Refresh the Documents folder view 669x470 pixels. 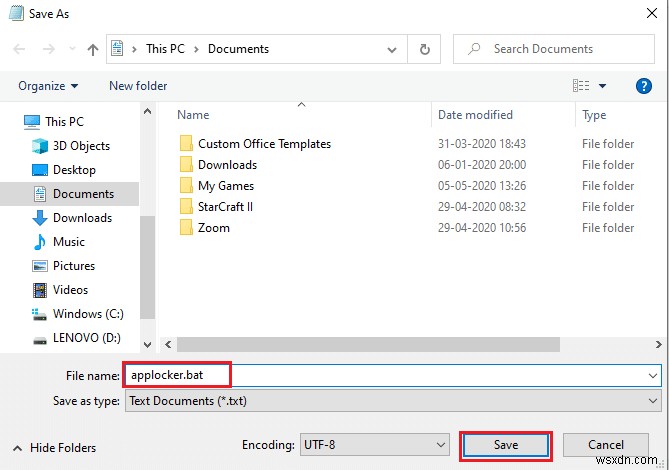425,49
